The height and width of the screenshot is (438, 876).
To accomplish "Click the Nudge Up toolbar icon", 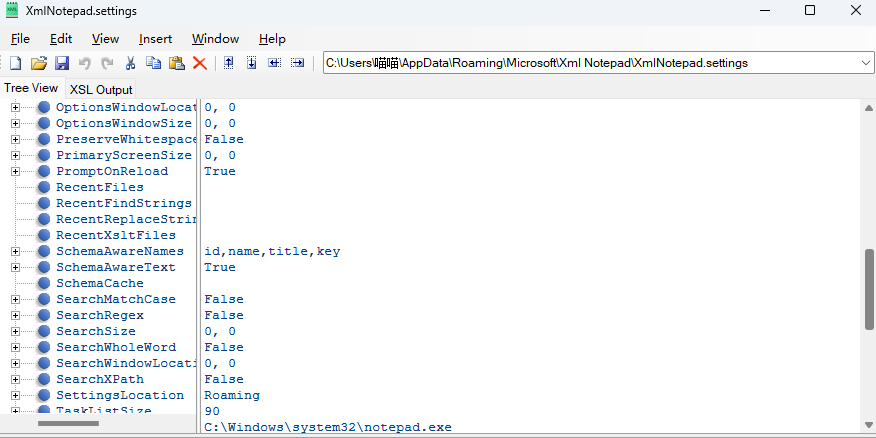I will tap(228, 63).
